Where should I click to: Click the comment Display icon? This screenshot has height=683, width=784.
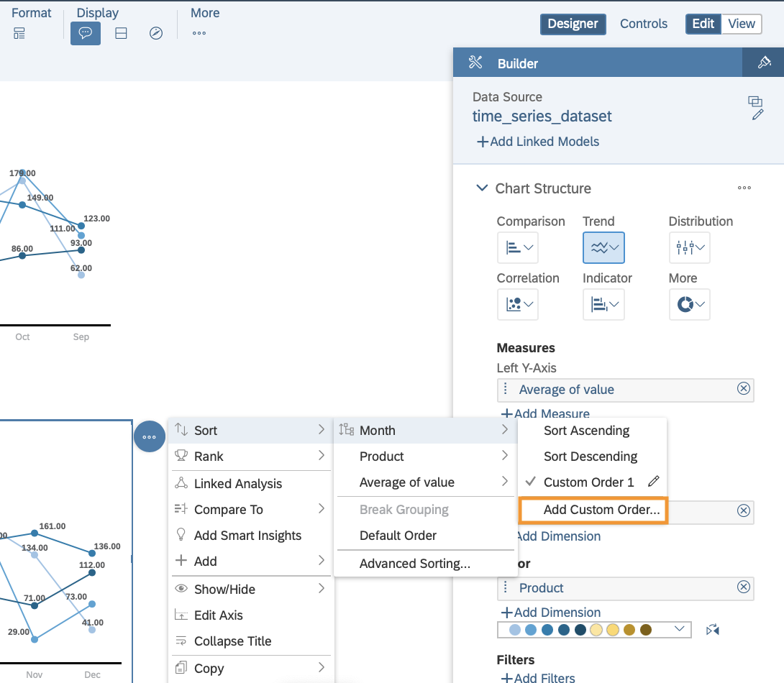(85, 33)
